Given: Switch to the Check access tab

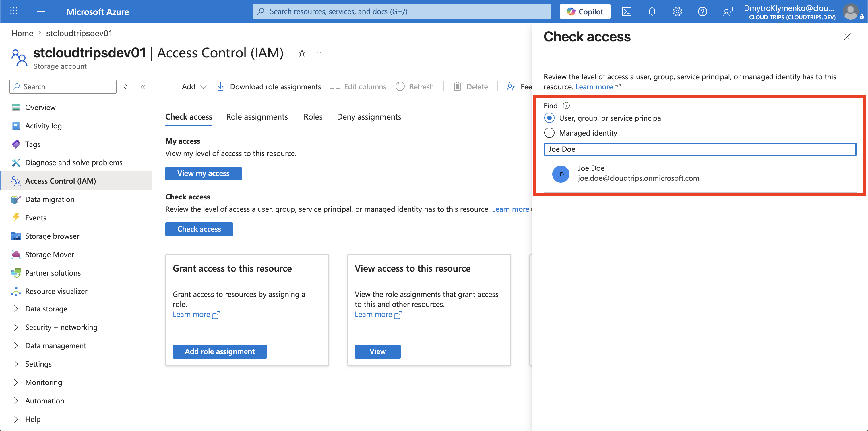Looking at the screenshot, I should click(x=189, y=117).
